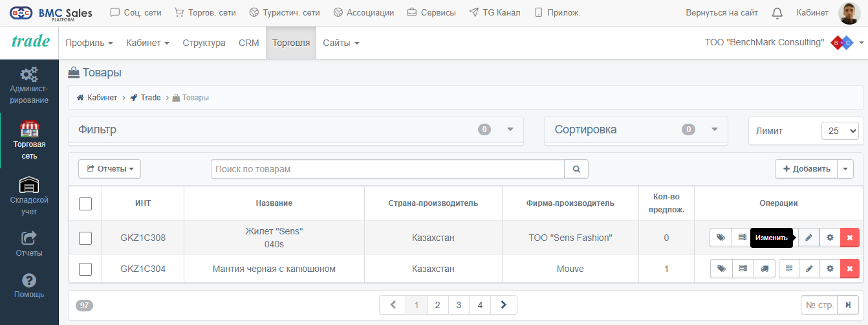Open the Лимит 25 dropdown
This screenshot has width=868, height=325.
point(840,130)
